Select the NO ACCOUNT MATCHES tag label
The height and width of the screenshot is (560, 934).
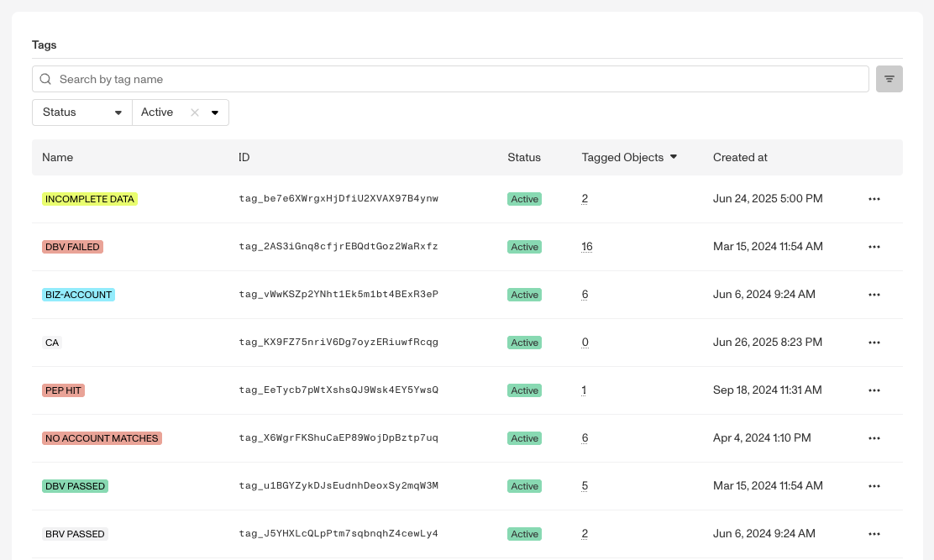(102, 438)
